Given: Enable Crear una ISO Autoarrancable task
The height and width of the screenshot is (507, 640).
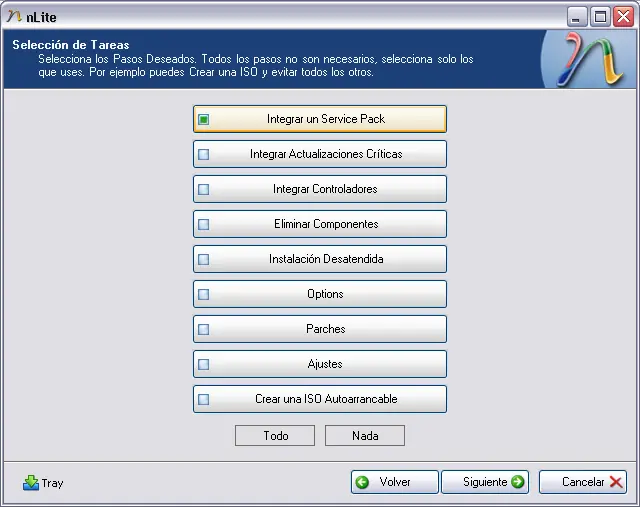Looking at the screenshot, I should click(x=320, y=399).
